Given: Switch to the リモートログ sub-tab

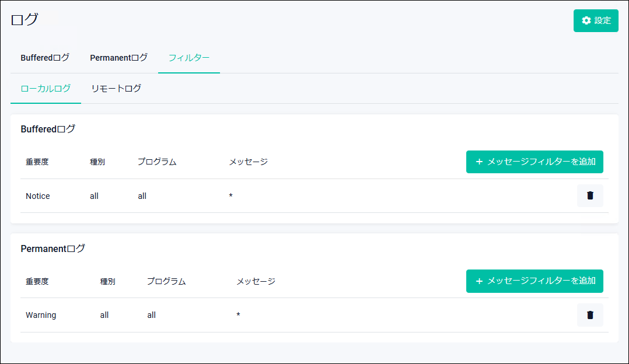Looking at the screenshot, I should (x=116, y=89).
